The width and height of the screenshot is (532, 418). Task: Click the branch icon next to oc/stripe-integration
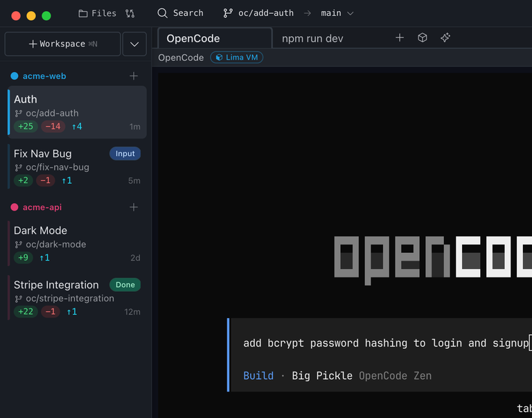19,299
